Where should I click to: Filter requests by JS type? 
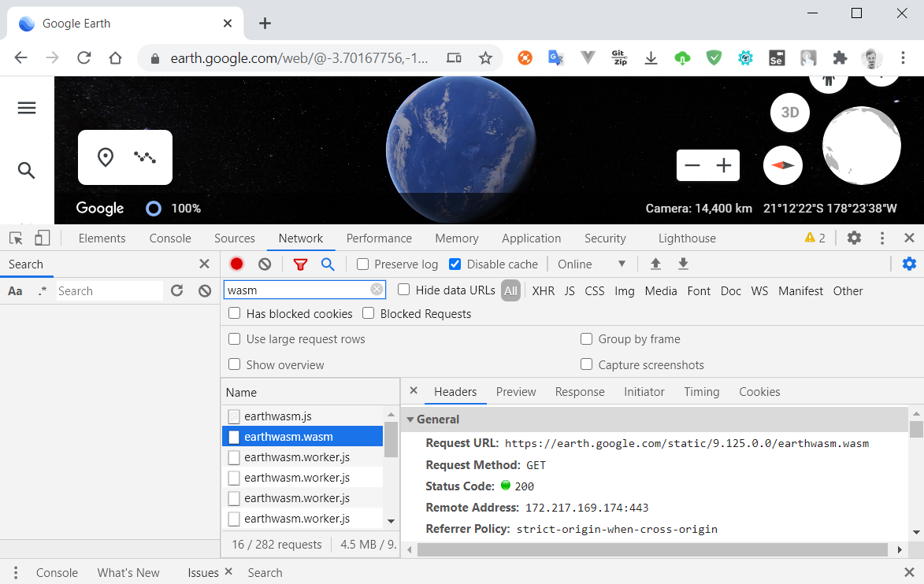click(x=570, y=291)
